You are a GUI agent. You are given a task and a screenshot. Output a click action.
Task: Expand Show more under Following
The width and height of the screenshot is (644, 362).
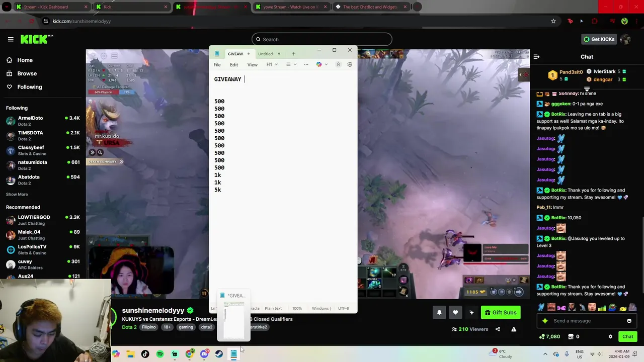click(17, 194)
